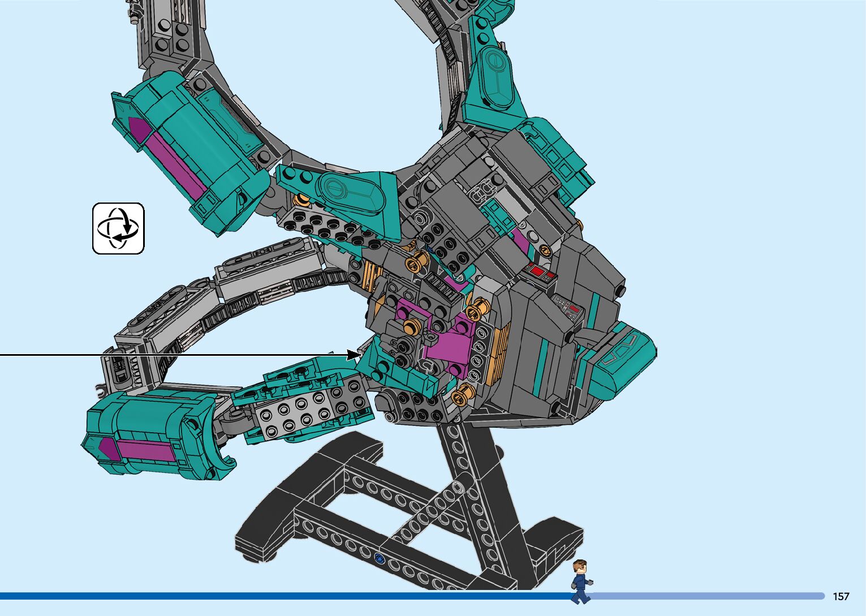866x616 pixels.
Task: Select page number 157
Action: (x=841, y=596)
